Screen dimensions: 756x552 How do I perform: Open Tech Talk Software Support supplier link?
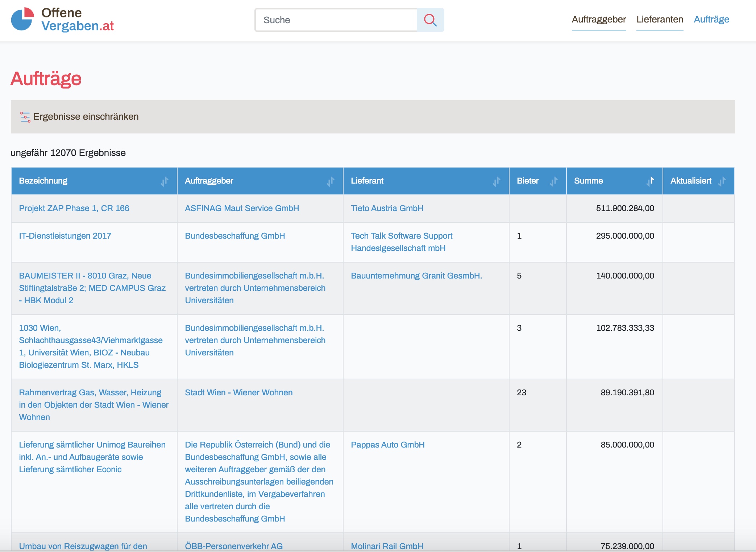point(402,242)
